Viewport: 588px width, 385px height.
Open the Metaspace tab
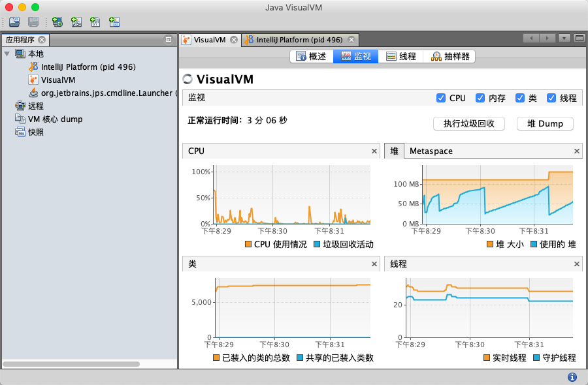point(431,151)
